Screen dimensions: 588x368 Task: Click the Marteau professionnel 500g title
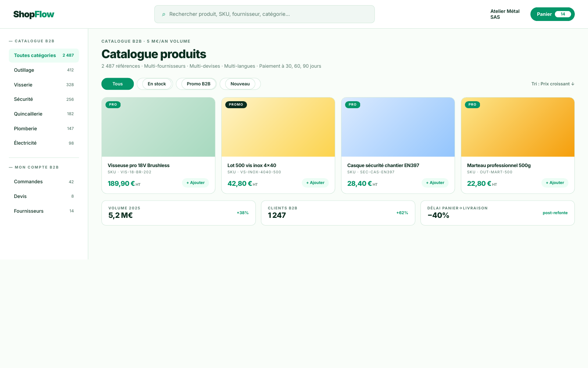click(x=499, y=166)
